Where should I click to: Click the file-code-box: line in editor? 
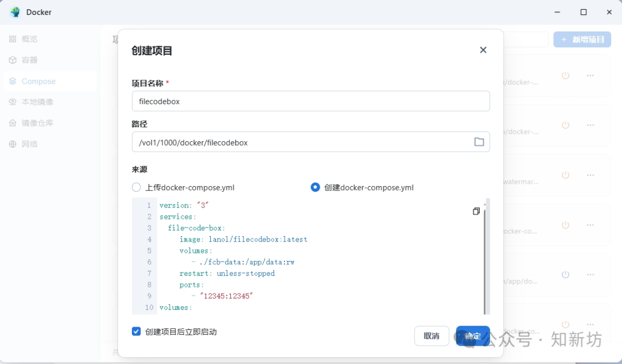(x=196, y=228)
